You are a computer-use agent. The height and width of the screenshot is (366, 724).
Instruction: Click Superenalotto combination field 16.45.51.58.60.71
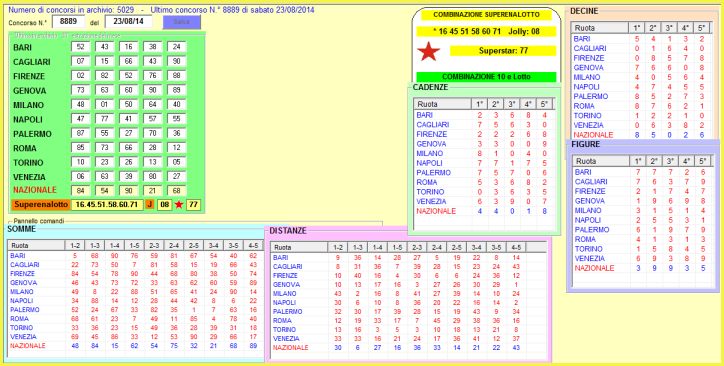point(107,204)
